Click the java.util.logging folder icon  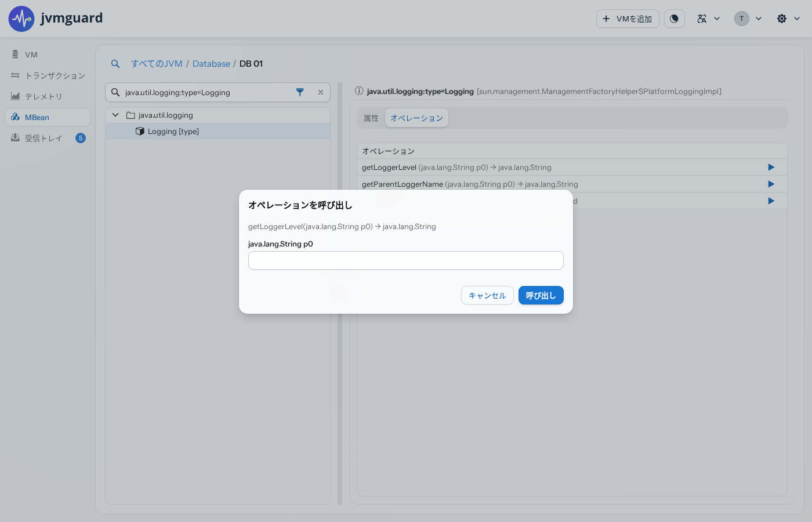(130, 115)
